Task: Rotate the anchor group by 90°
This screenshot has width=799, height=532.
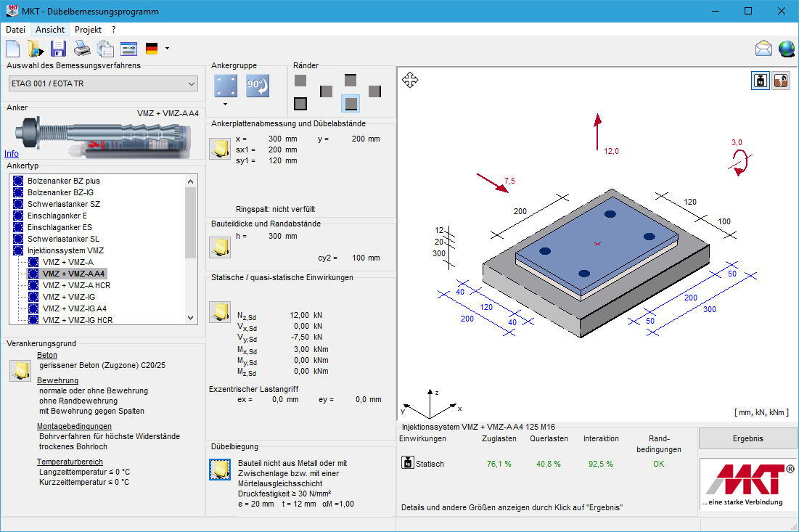Action: [258, 86]
